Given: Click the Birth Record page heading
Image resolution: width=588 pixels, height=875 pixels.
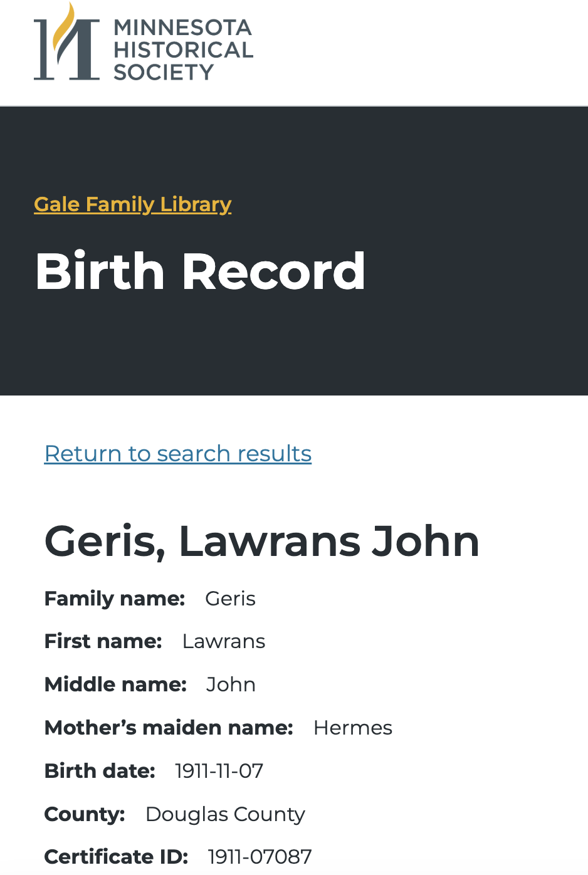Looking at the screenshot, I should coord(201,271).
